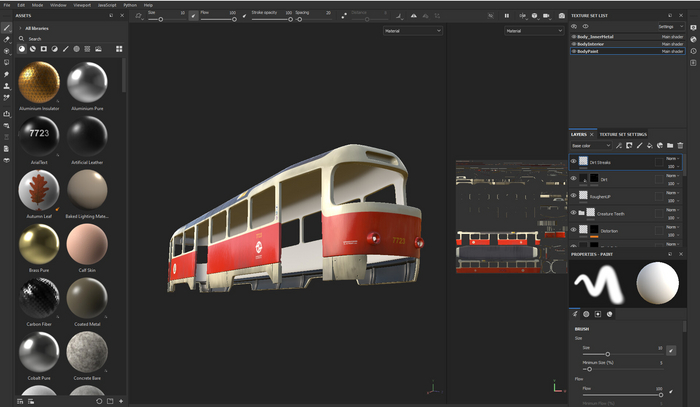Image resolution: width=700 pixels, height=407 pixels.
Task: Hide the Dirt Streaks layer
Action: 574,161
